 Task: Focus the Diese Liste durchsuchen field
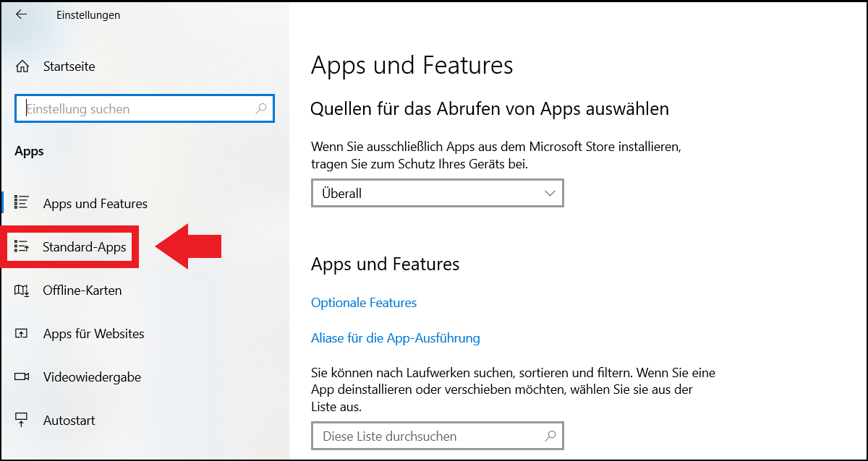point(437,436)
